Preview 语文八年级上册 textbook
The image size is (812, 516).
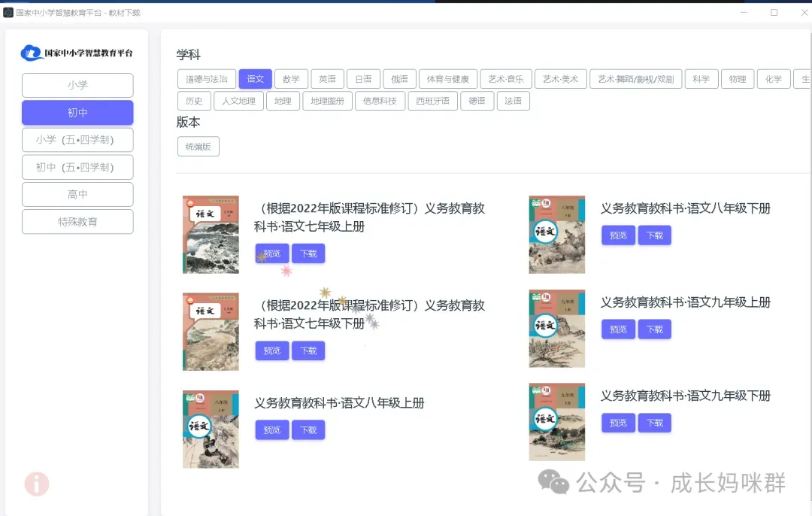click(x=272, y=430)
